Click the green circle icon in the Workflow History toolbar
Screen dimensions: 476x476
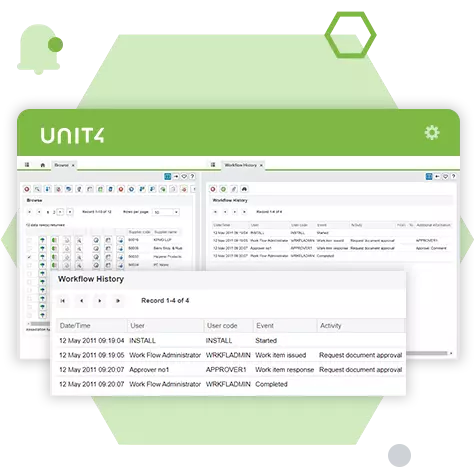[x=223, y=189]
